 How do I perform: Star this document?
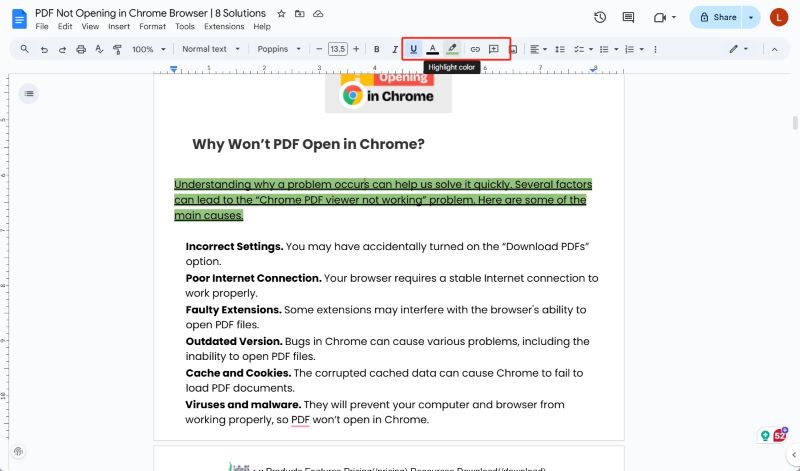coord(281,14)
